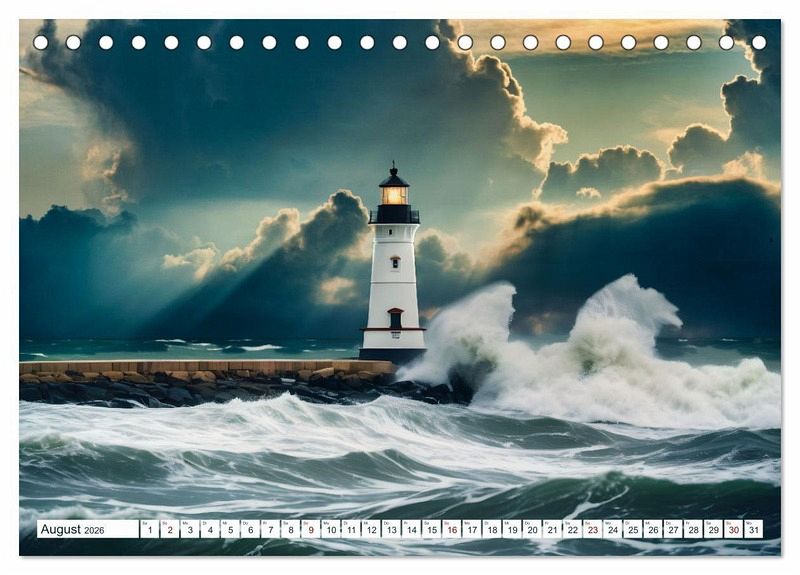Select red Sunday date 2
Image resolution: width=800 pixels, height=575 pixels.
point(169,530)
